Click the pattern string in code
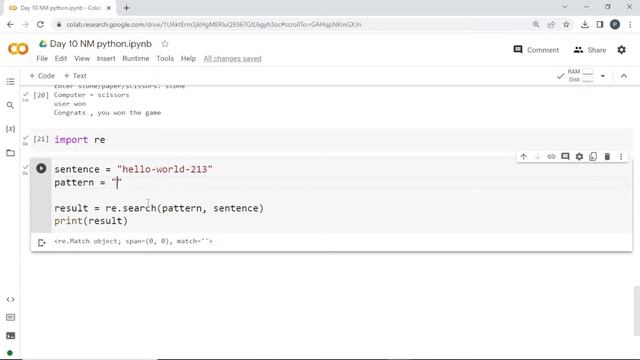 [x=117, y=182]
